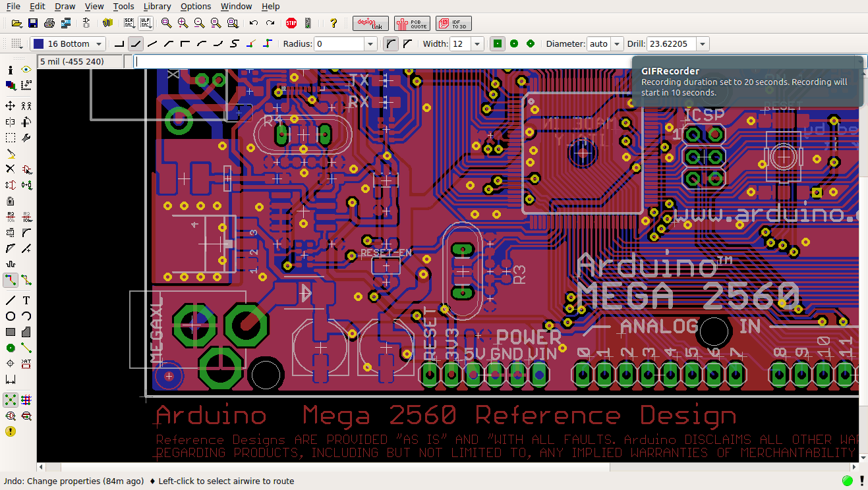Select the round via shape
This screenshot has height=490, width=868.
coord(514,44)
